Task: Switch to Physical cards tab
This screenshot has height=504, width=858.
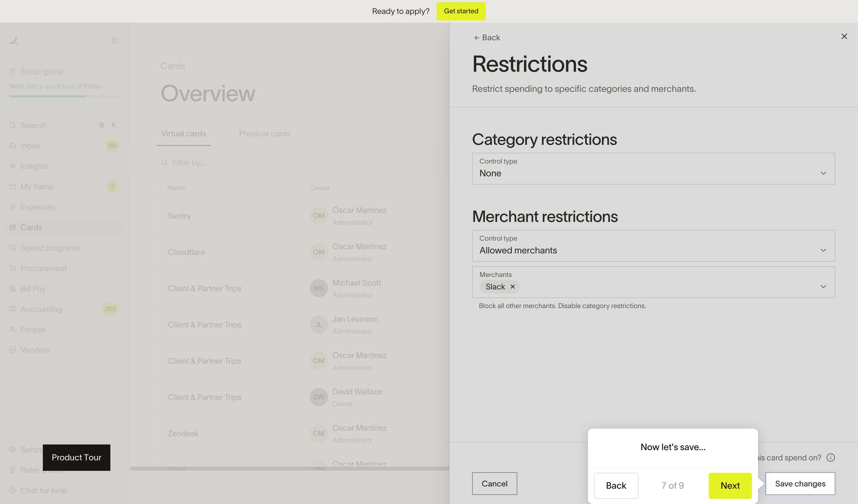Action: [x=265, y=134]
